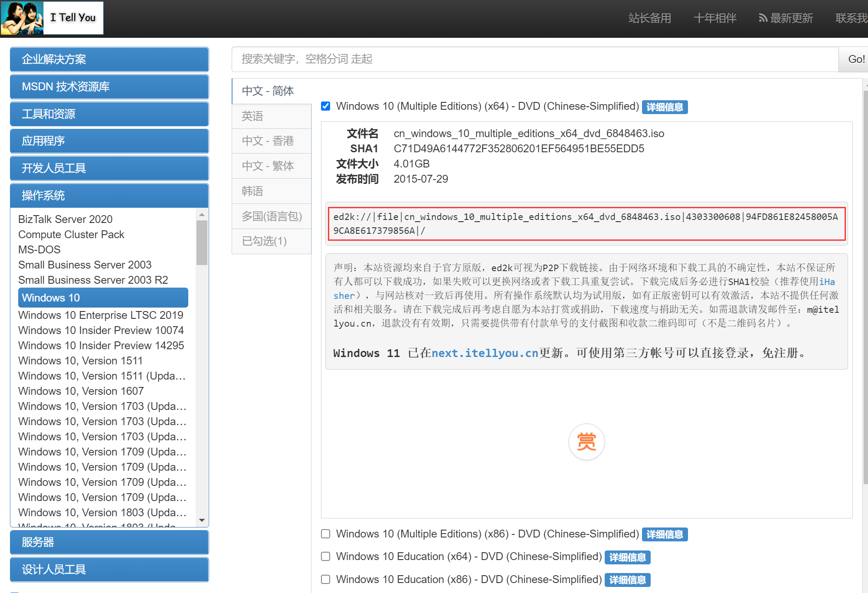Check Windows 10 Education x64 checkbox

pos(326,557)
